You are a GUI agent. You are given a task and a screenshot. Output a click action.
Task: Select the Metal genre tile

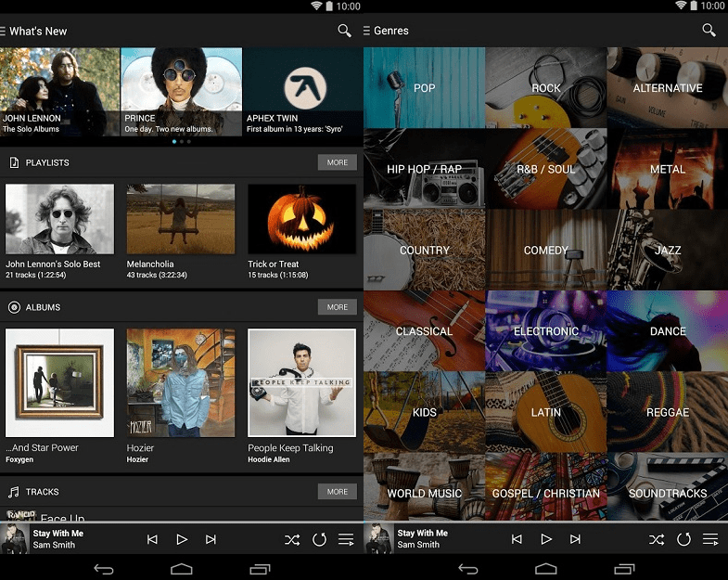[667, 169]
